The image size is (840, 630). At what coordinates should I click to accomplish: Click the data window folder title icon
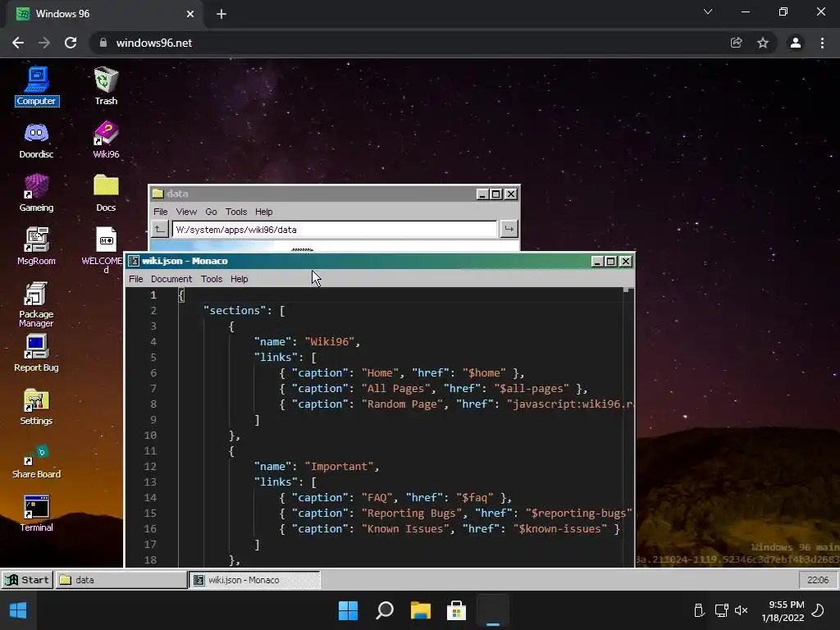157,194
